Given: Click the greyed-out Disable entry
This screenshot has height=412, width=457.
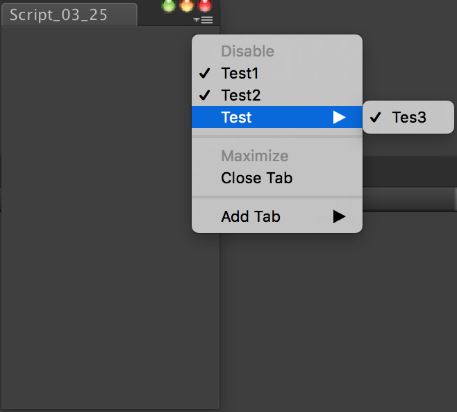Looking at the screenshot, I should tap(248, 51).
